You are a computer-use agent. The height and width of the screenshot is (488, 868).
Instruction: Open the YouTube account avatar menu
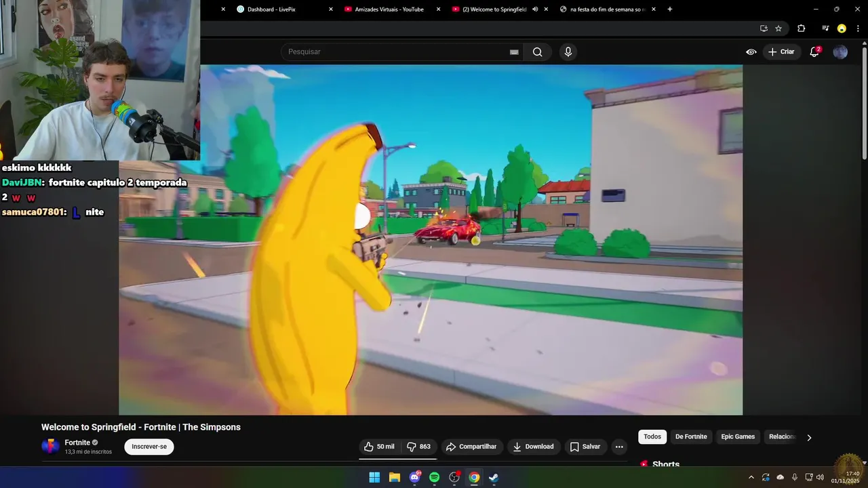(x=840, y=52)
